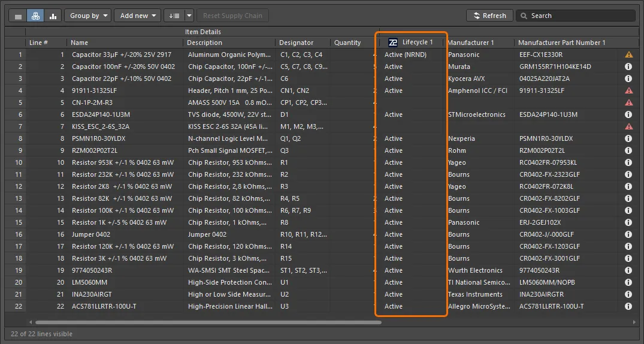Viewport: 644px width, 344px height.
Task: Click the red error icon for CN-1P-2M-R3 row
Action: 628,102
